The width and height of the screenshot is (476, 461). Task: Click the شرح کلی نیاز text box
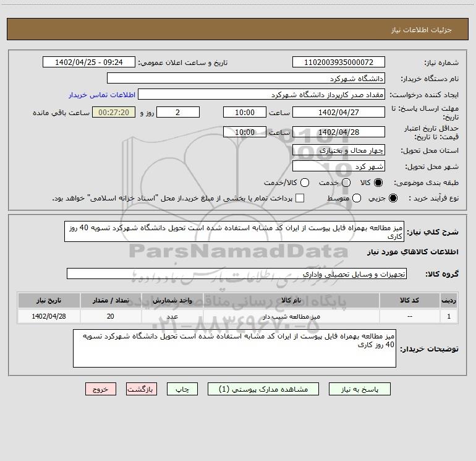(x=234, y=231)
